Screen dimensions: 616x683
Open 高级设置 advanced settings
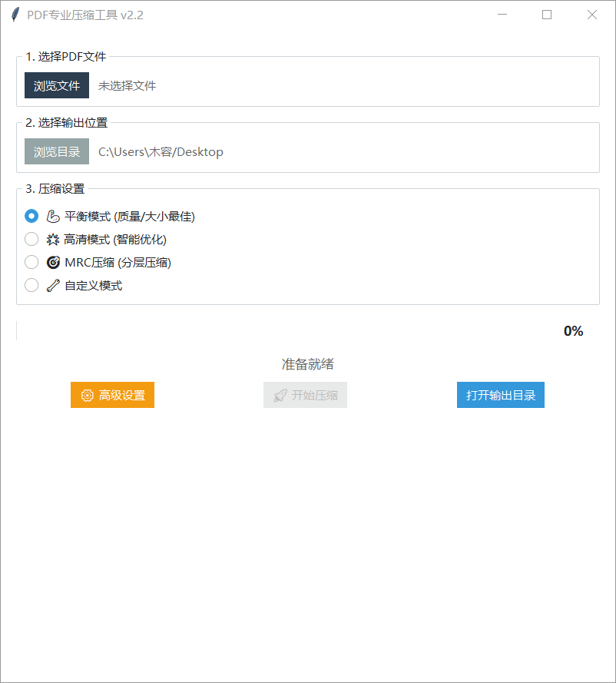(x=112, y=395)
